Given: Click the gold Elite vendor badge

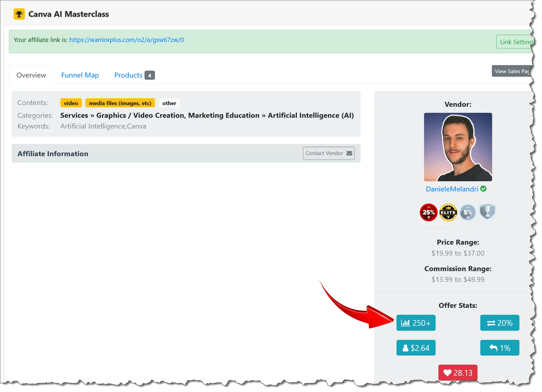Looking at the screenshot, I should click(x=448, y=212).
